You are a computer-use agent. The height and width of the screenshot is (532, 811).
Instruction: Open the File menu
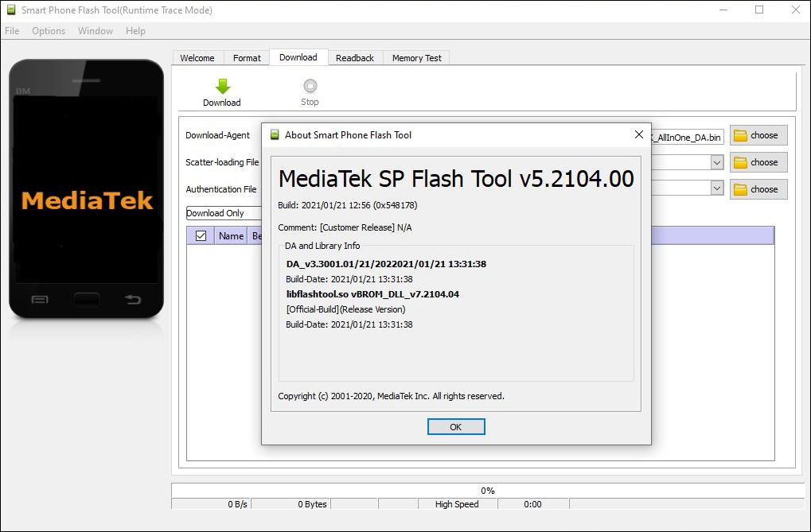[x=12, y=31]
